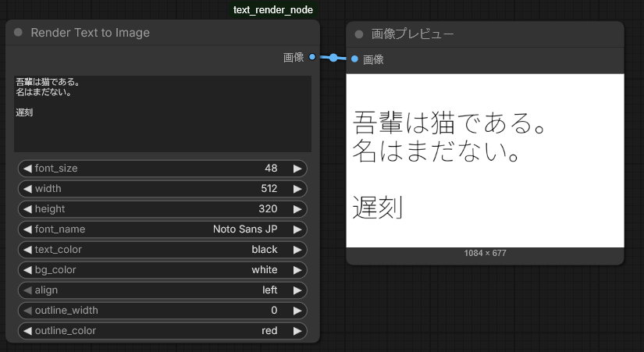Increase outline_width with right arrow

(x=297, y=311)
